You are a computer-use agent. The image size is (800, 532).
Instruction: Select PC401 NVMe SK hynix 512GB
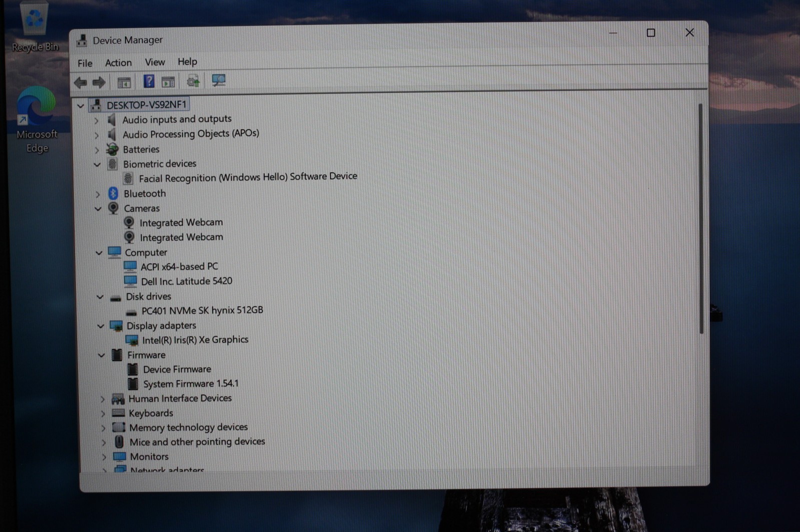202,310
